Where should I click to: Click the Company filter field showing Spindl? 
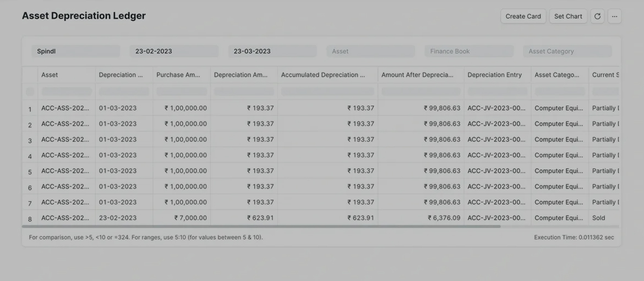[75, 51]
